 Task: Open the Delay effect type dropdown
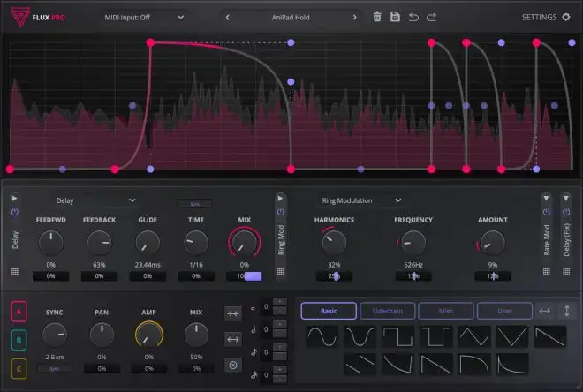[95, 200]
